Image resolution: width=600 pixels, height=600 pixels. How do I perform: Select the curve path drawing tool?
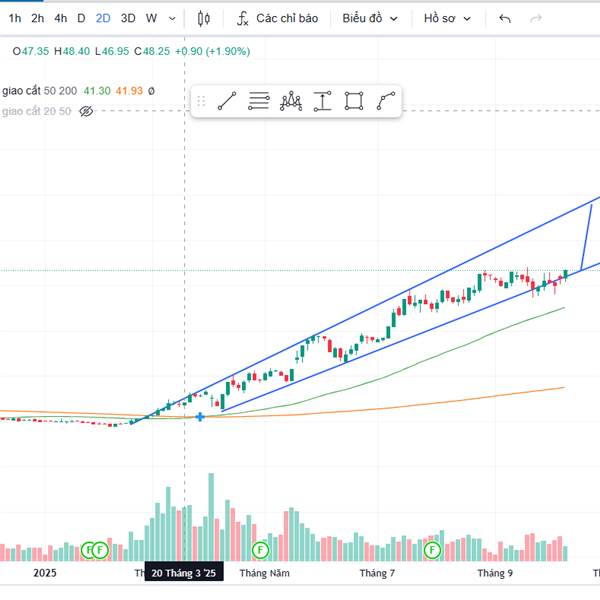[386, 101]
